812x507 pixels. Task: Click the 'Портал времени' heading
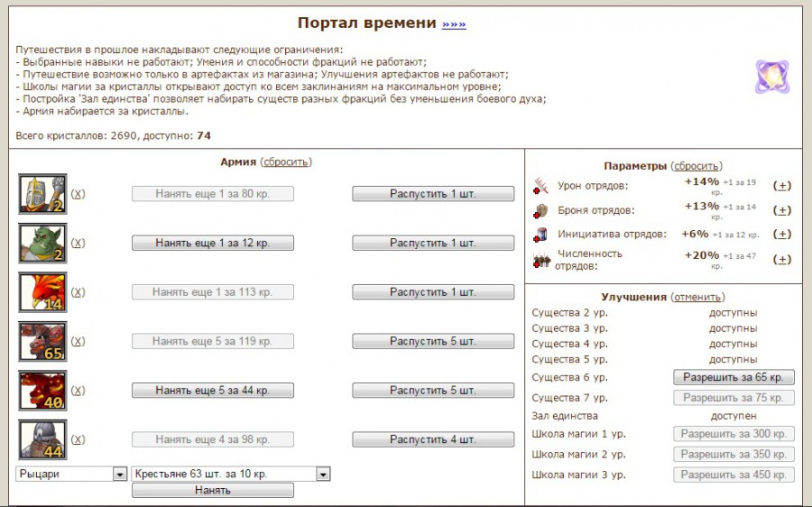click(366, 23)
